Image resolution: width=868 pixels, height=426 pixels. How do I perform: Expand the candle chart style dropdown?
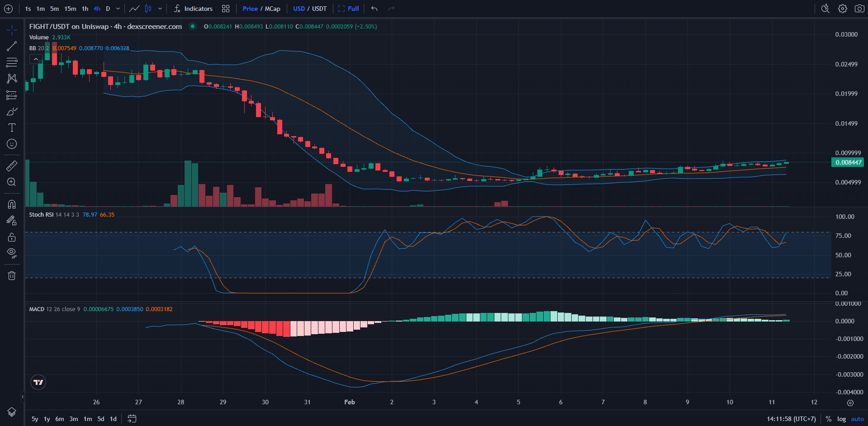point(160,8)
